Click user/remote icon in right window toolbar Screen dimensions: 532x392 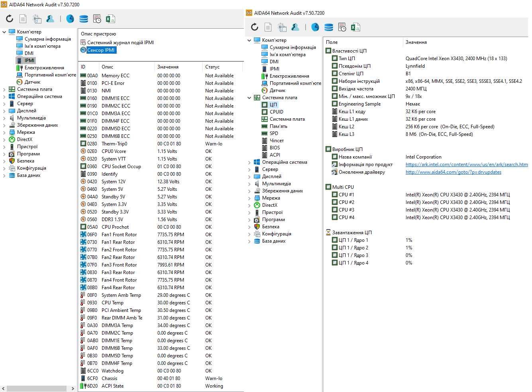pyautogui.click(x=295, y=27)
